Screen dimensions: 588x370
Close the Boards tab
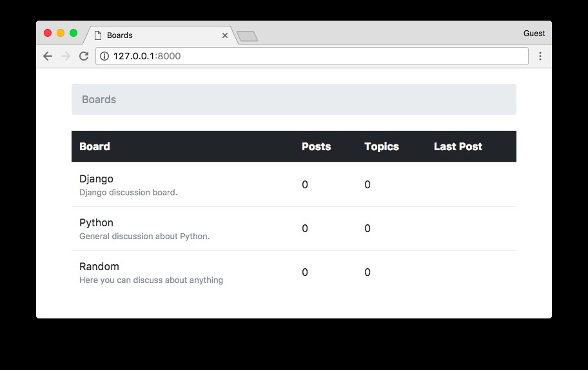pyautogui.click(x=225, y=35)
